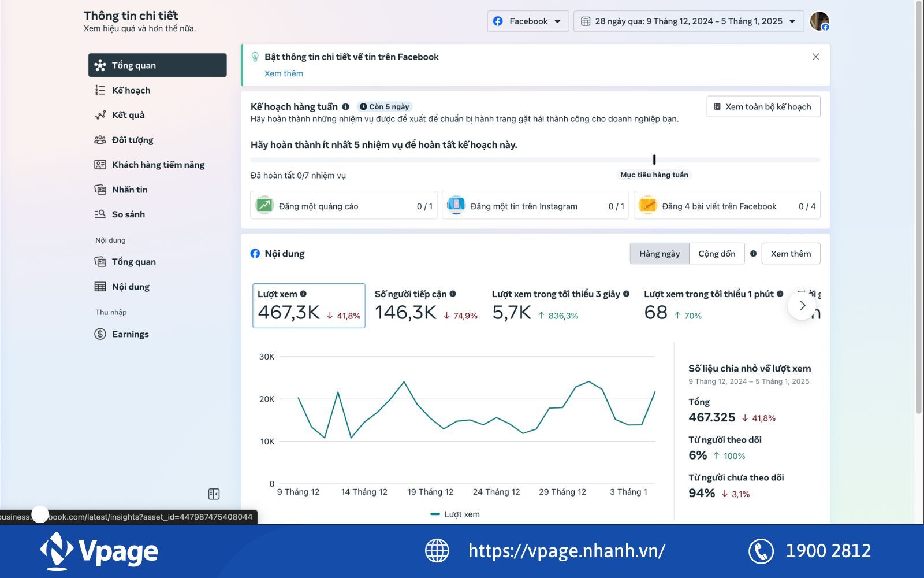Click the Mục tiêu hàng tuần label
This screenshot has height=578, width=924.
[654, 175]
